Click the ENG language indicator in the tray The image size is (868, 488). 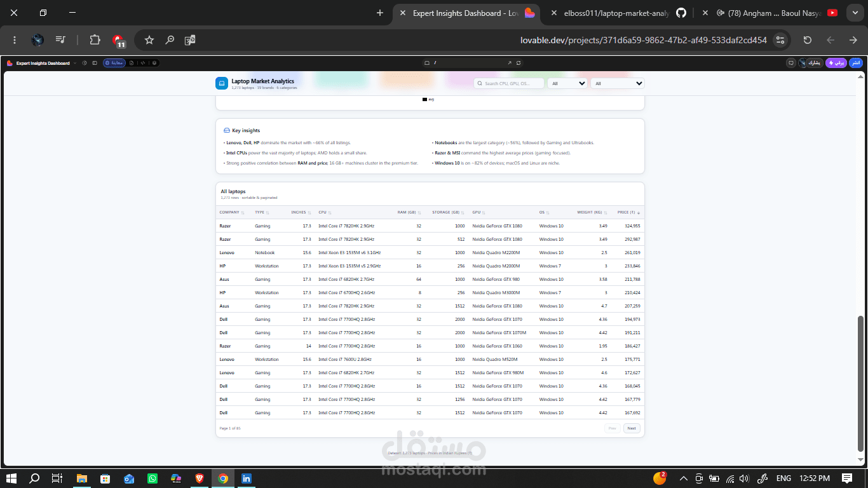point(783,478)
